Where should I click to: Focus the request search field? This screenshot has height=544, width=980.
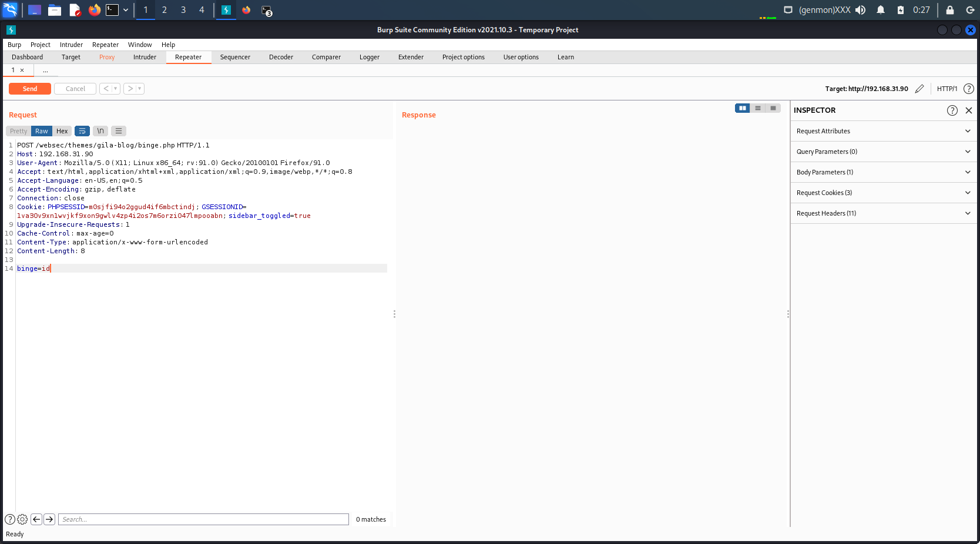pos(203,519)
